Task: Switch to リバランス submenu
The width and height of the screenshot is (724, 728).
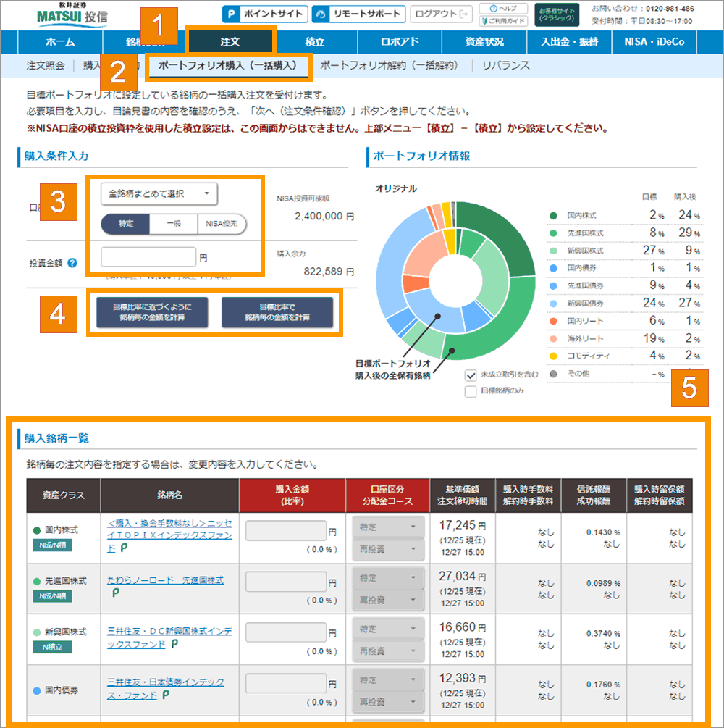Action: [x=506, y=65]
